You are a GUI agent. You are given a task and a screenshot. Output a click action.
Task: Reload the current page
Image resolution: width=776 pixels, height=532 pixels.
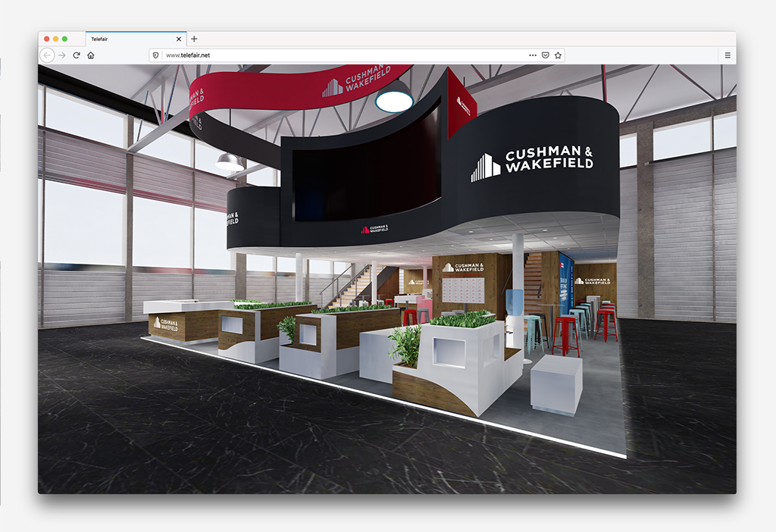click(77, 55)
